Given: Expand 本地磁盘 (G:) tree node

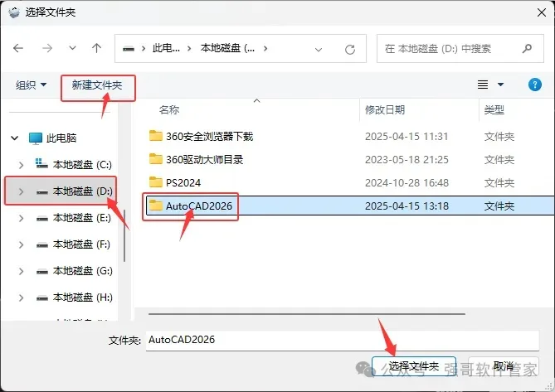Looking at the screenshot, I should (22, 271).
